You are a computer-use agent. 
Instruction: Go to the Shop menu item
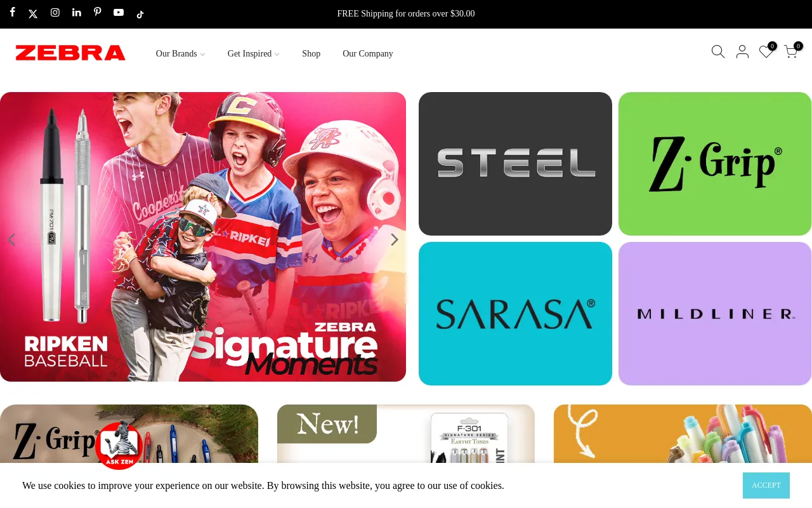(311, 54)
